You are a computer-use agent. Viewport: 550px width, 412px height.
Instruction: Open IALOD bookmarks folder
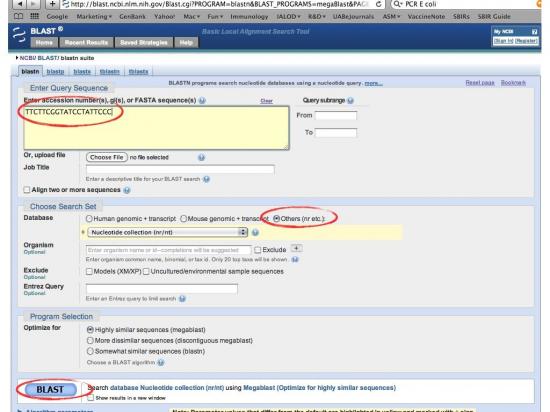(x=288, y=16)
